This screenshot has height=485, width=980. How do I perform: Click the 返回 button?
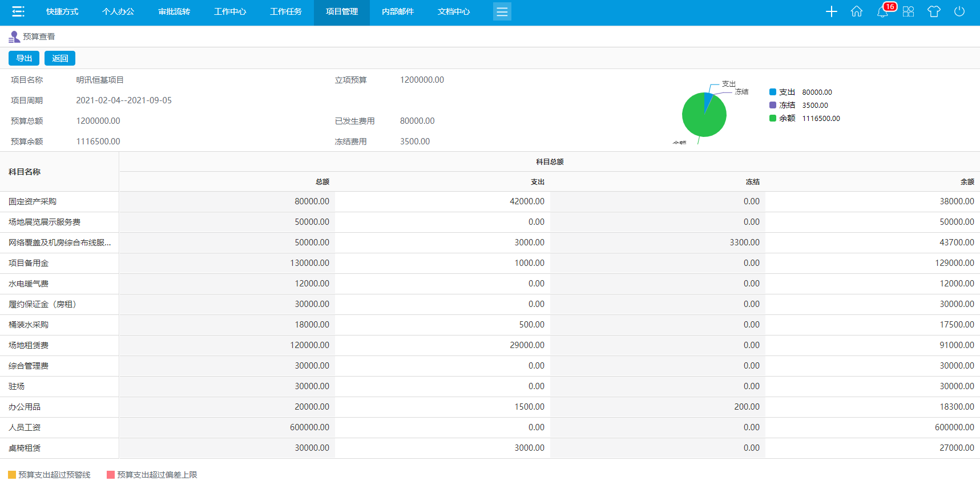click(60, 58)
